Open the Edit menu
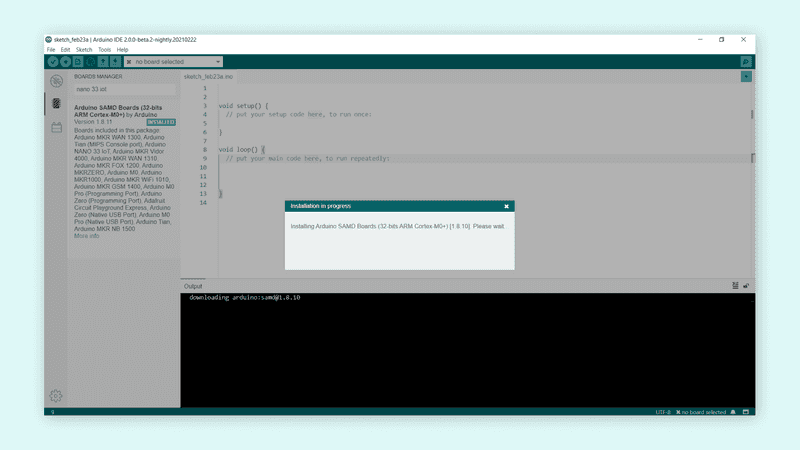Screen dimensions: 800x450 pyautogui.click(x=65, y=49)
